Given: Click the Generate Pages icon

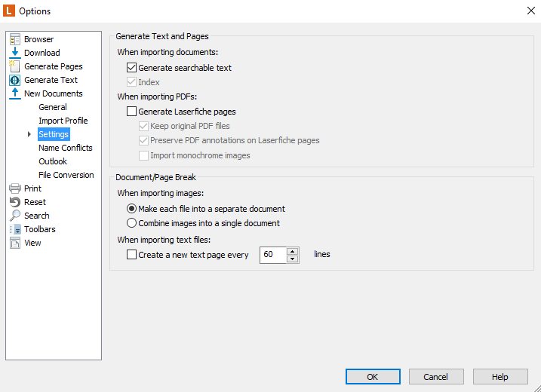Looking at the screenshot, I should click(x=14, y=66).
